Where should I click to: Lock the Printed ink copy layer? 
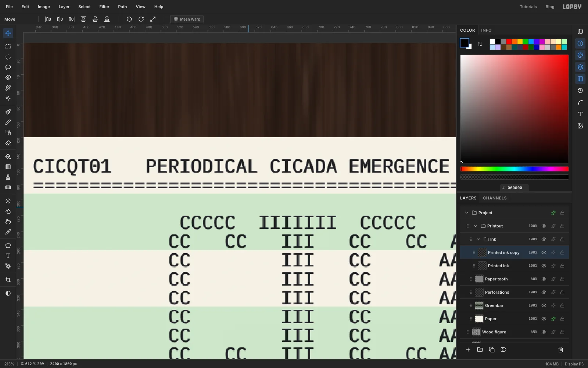point(562,252)
